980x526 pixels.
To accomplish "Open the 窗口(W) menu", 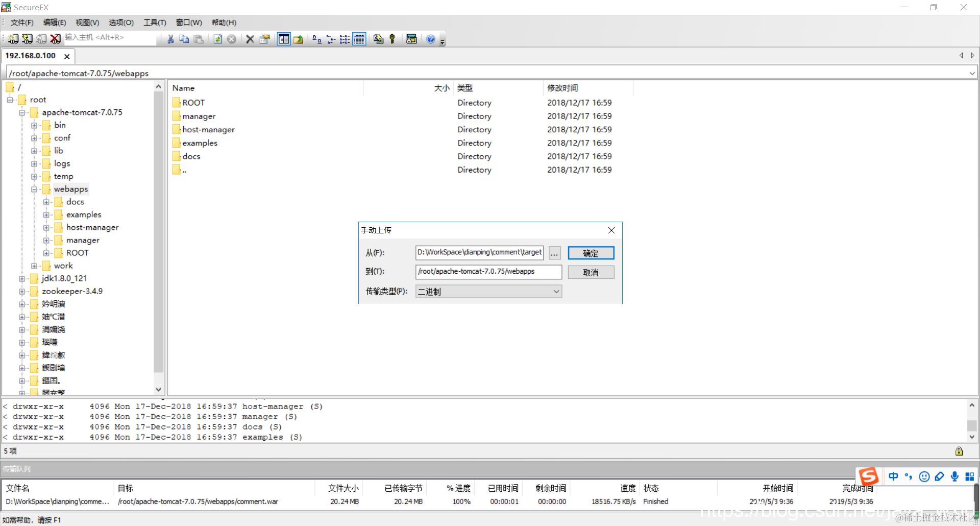I will coord(189,22).
